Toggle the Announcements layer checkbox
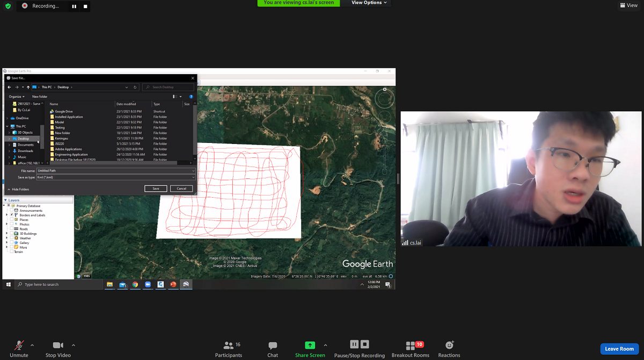 click(x=12, y=211)
